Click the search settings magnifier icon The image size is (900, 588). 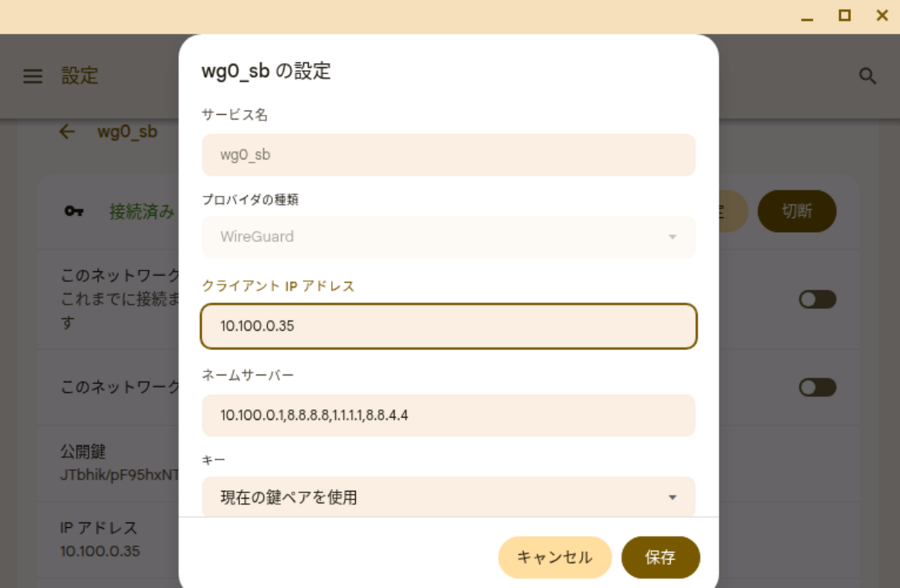click(x=867, y=76)
